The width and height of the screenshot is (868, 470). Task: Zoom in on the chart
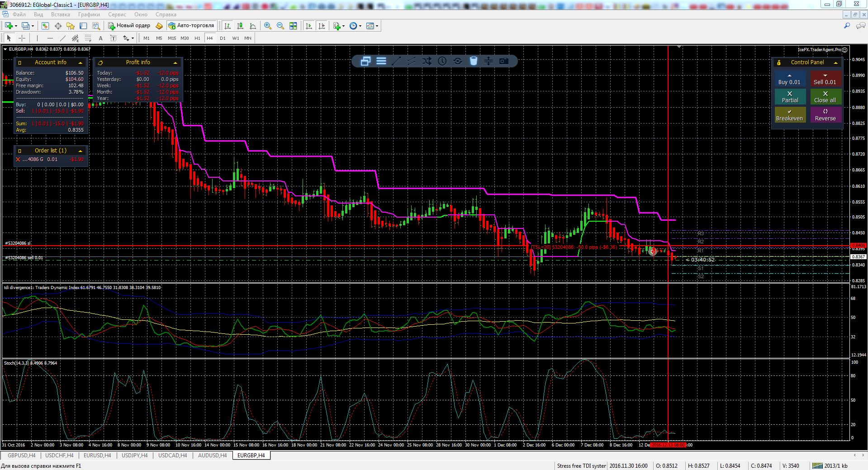pyautogui.click(x=268, y=26)
